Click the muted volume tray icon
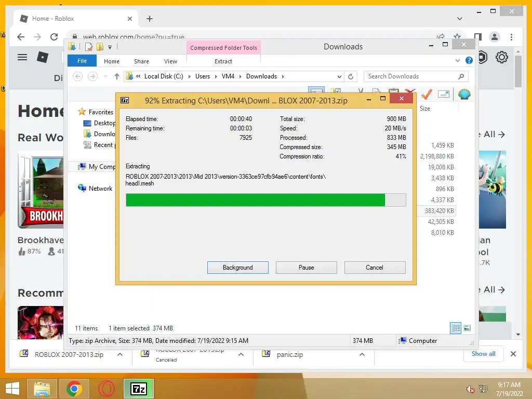532x399 pixels. click(470, 389)
